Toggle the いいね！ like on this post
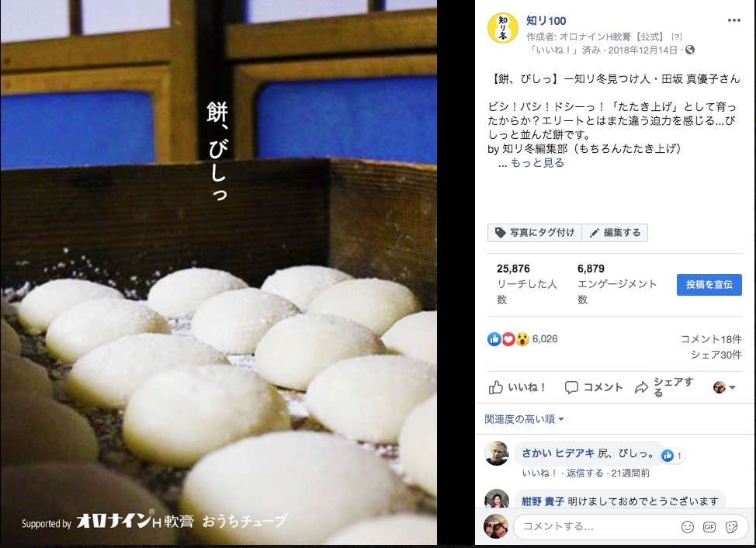756x548 pixels. click(x=516, y=387)
